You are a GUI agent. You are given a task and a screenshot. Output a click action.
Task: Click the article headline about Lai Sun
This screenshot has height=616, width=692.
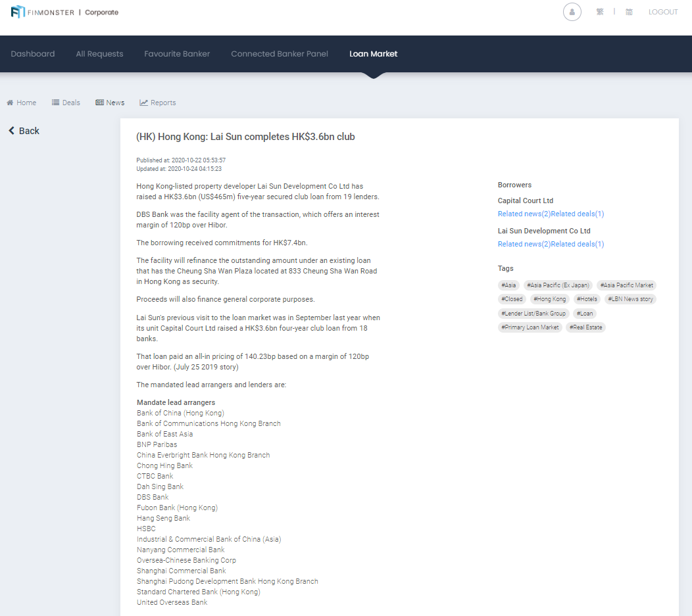[245, 137]
